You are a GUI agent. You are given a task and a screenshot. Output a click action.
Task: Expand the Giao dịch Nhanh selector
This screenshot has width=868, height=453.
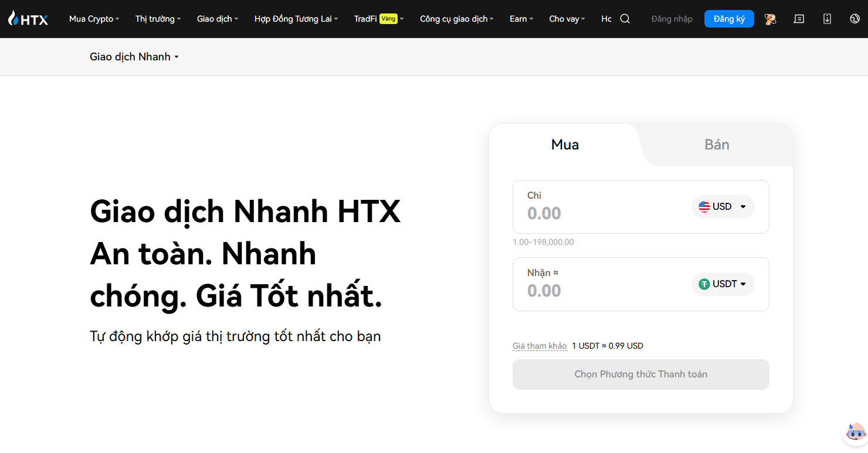click(x=134, y=57)
